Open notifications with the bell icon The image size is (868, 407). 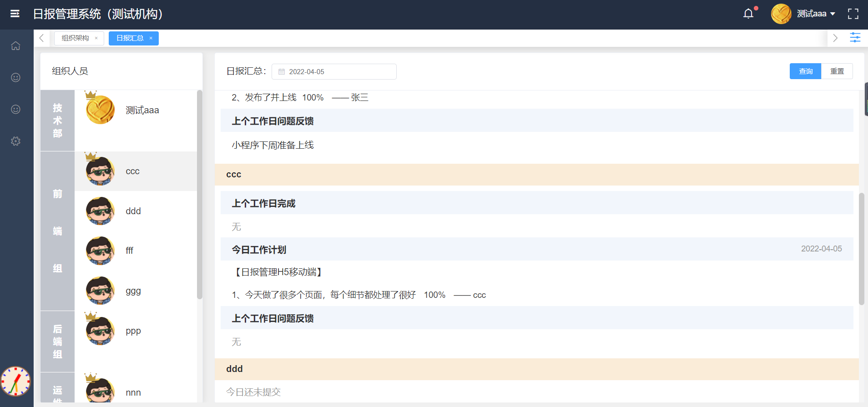click(748, 14)
